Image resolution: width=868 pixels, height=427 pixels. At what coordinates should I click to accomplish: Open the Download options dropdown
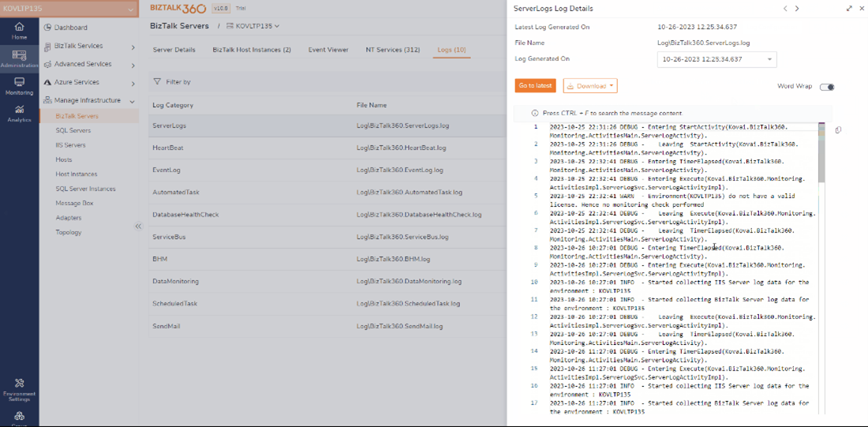click(x=590, y=86)
